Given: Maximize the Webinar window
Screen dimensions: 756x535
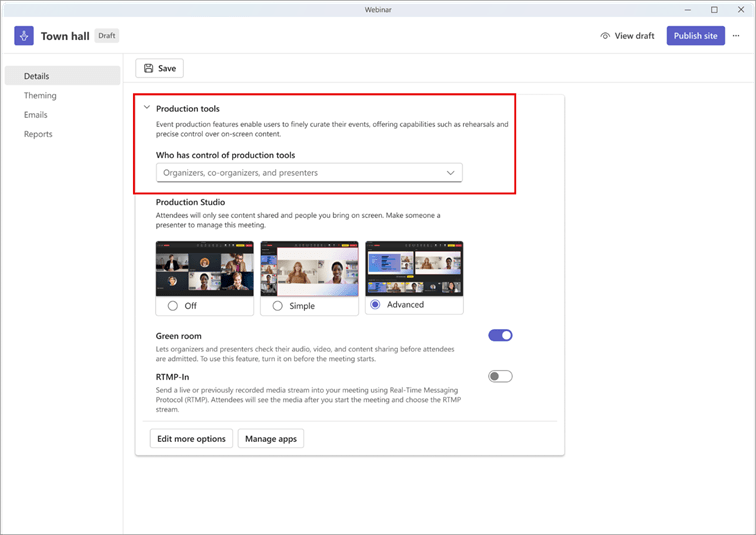Looking at the screenshot, I should click(714, 10).
